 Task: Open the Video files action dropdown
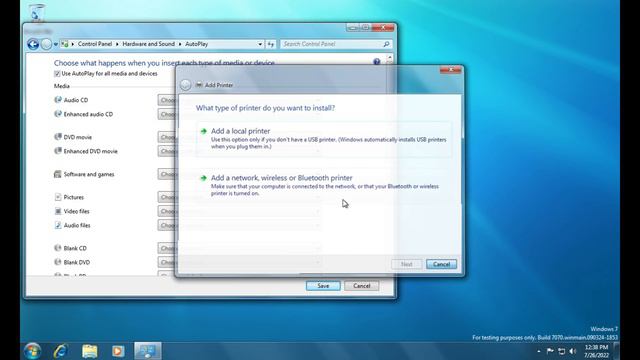[239, 211]
